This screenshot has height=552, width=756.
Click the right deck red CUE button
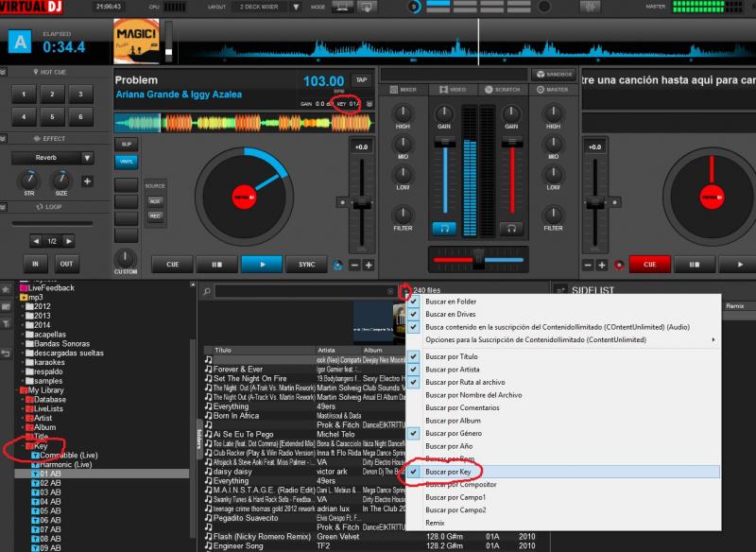coord(649,265)
